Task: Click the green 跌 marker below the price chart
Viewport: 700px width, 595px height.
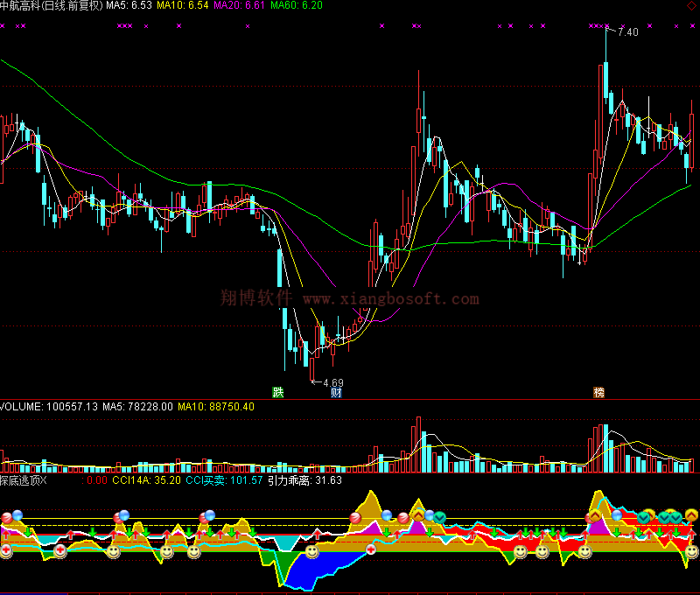Action: (x=278, y=392)
